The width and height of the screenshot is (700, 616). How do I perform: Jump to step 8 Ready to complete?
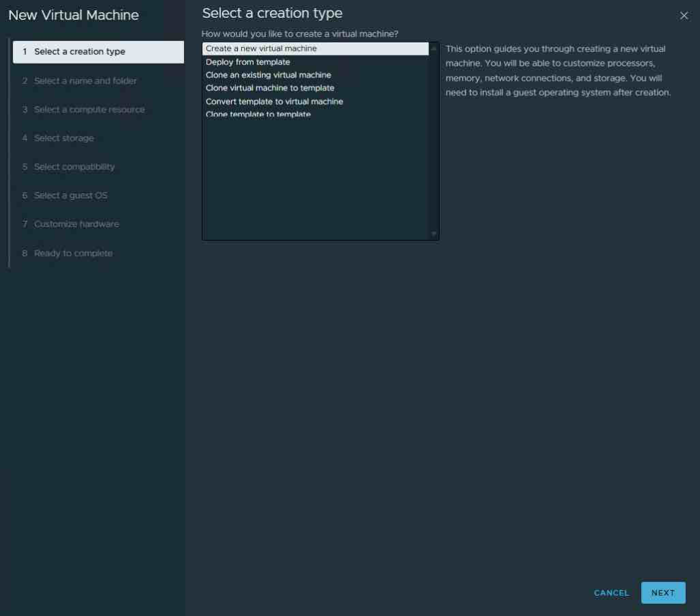73,253
